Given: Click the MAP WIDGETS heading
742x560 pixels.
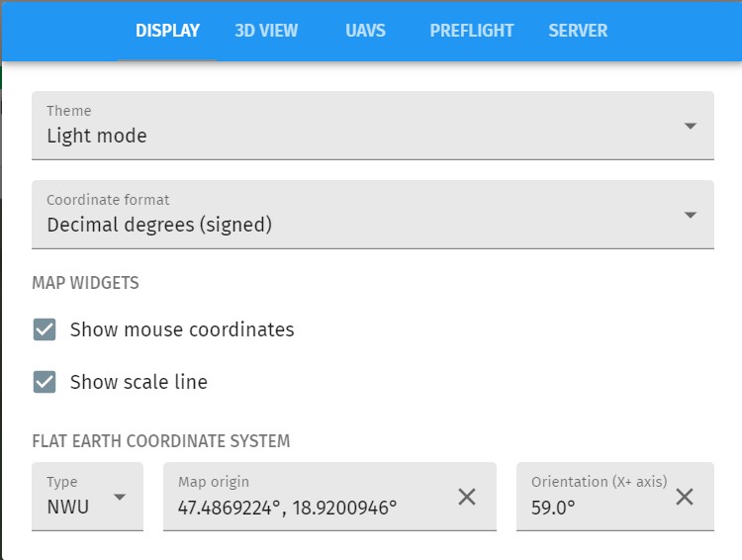Looking at the screenshot, I should (x=86, y=283).
